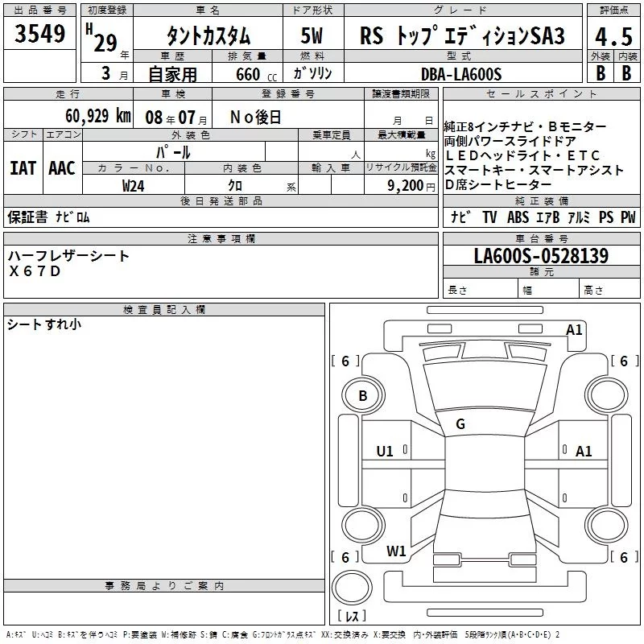Select registration number entry No後日
Screen dimensions: 644x644
255,118
